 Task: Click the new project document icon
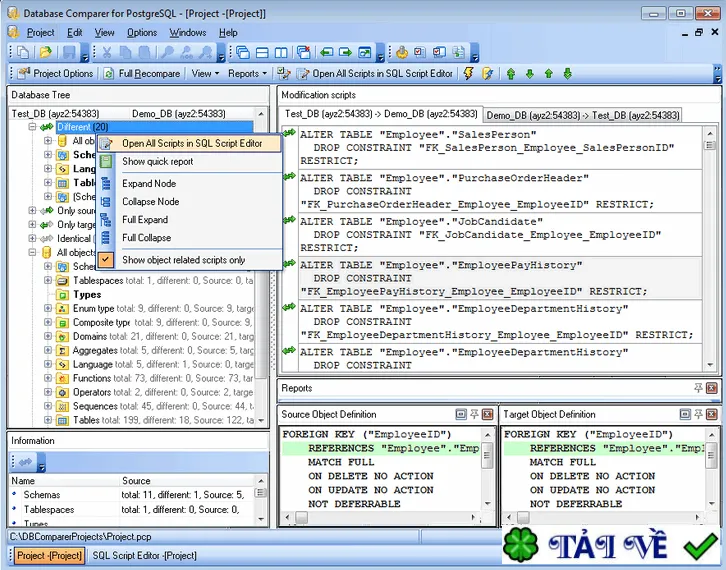[x=23, y=52]
